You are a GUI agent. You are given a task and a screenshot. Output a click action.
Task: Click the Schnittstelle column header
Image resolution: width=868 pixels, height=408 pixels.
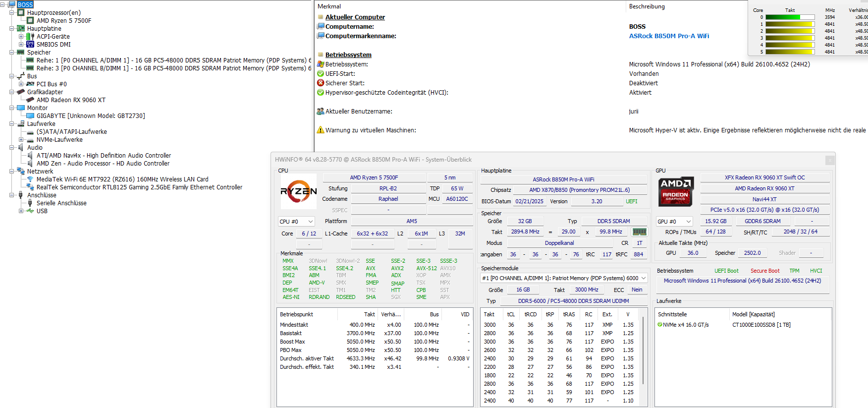pos(672,314)
